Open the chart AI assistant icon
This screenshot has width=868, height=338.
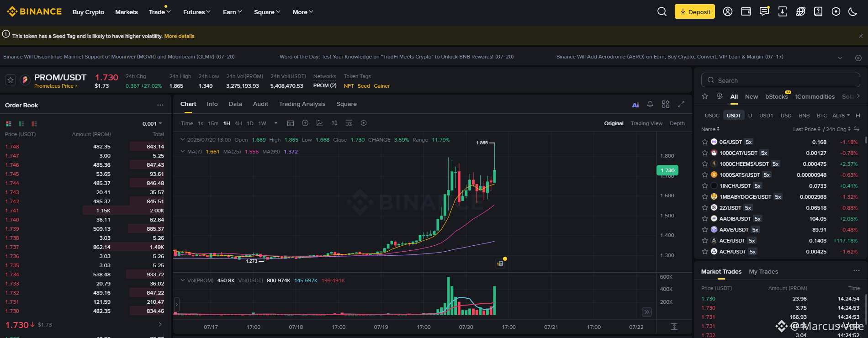coord(635,105)
